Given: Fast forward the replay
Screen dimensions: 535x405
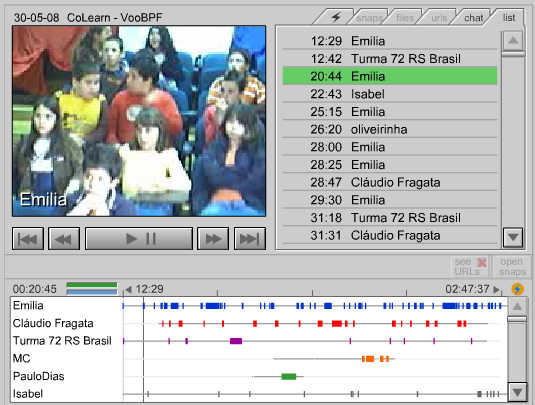Looking at the screenshot, I should point(213,239).
